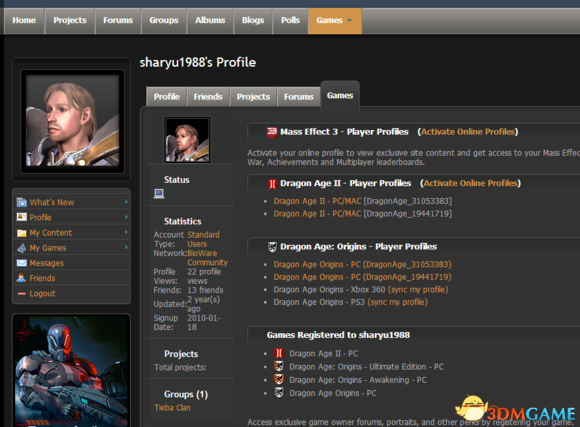Click sync my profile for Xbox 360

tap(418, 290)
